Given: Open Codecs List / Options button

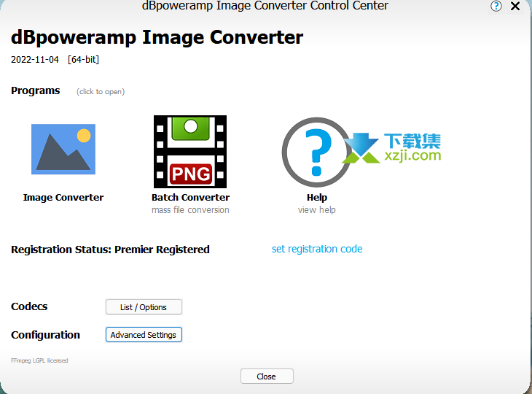Looking at the screenshot, I should (x=144, y=307).
